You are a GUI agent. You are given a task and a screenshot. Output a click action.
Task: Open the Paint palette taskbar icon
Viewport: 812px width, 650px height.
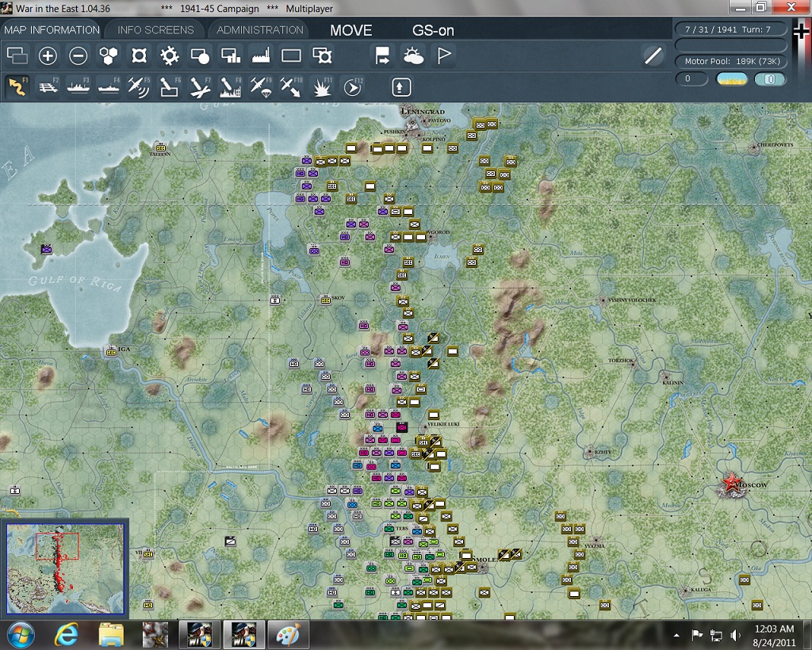(x=288, y=635)
